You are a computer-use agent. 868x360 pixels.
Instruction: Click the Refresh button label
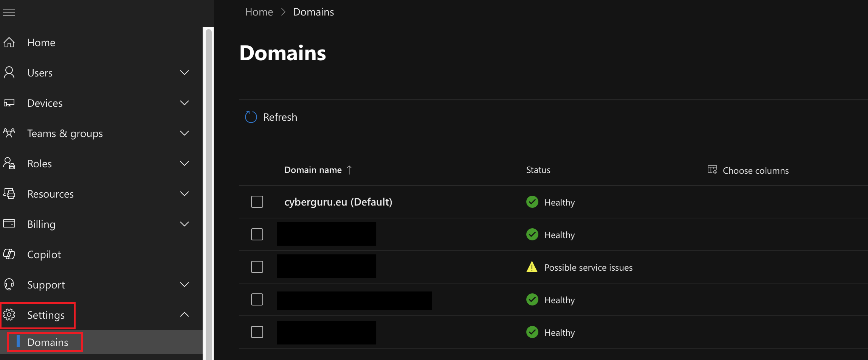(280, 117)
